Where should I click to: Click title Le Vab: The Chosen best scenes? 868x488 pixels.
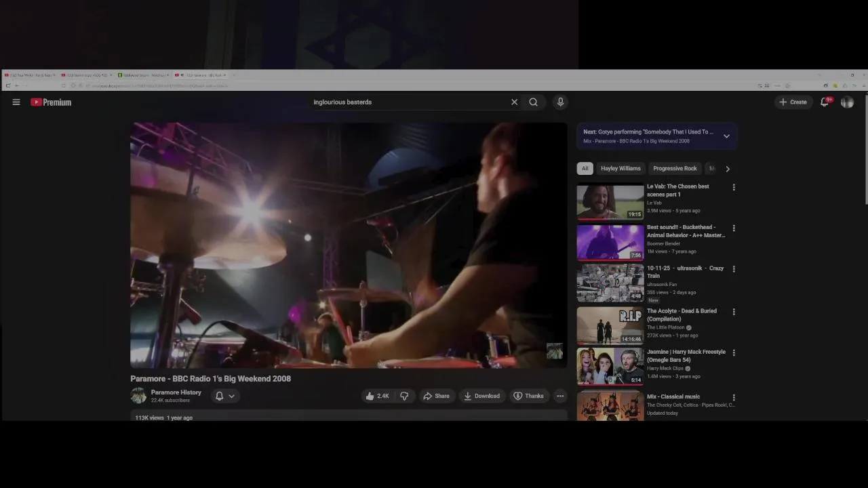coord(677,190)
